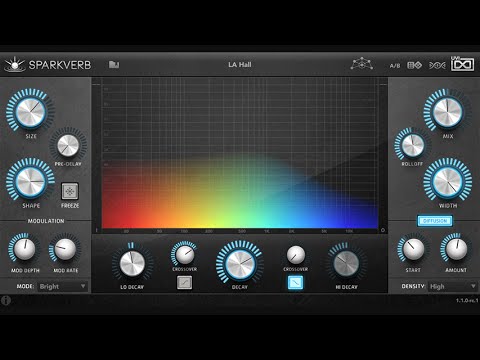Open the Density dropdown showing High

click(x=453, y=286)
